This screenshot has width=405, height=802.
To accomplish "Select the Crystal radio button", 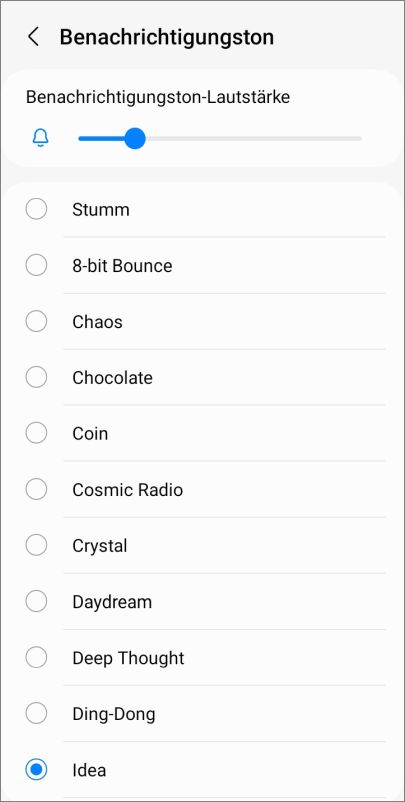I will click(36, 545).
